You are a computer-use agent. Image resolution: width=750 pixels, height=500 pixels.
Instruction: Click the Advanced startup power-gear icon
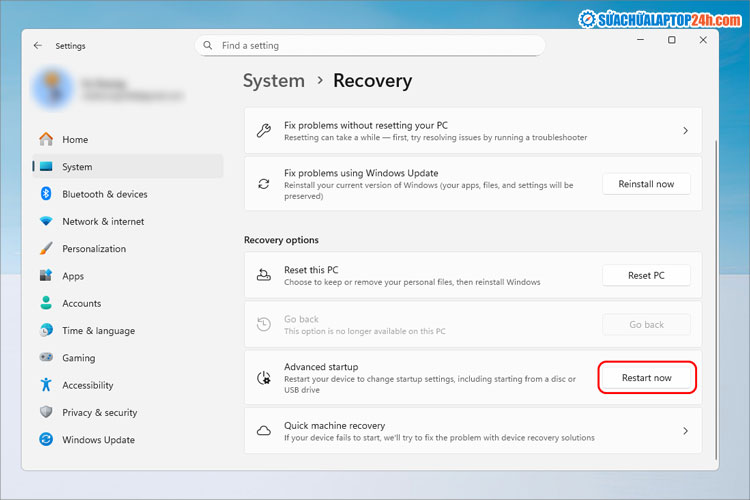tap(264, 378)
